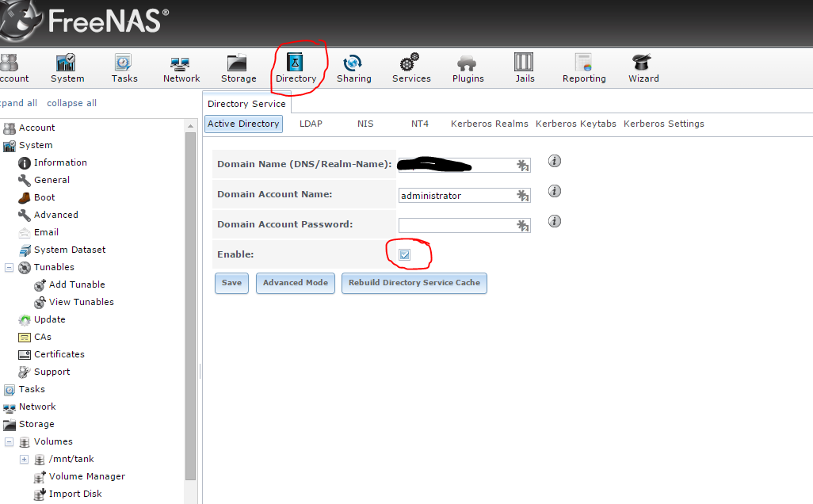Select the Active Directory tab

pos(243,124)
